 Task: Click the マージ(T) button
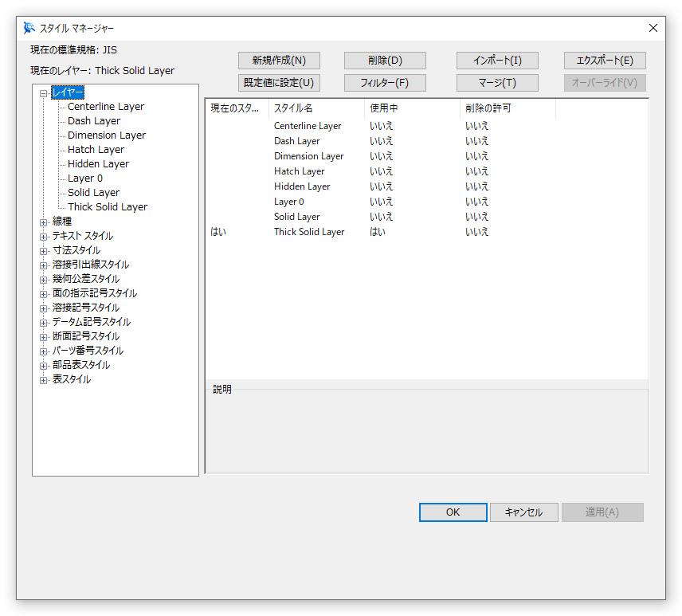[497, 83]
